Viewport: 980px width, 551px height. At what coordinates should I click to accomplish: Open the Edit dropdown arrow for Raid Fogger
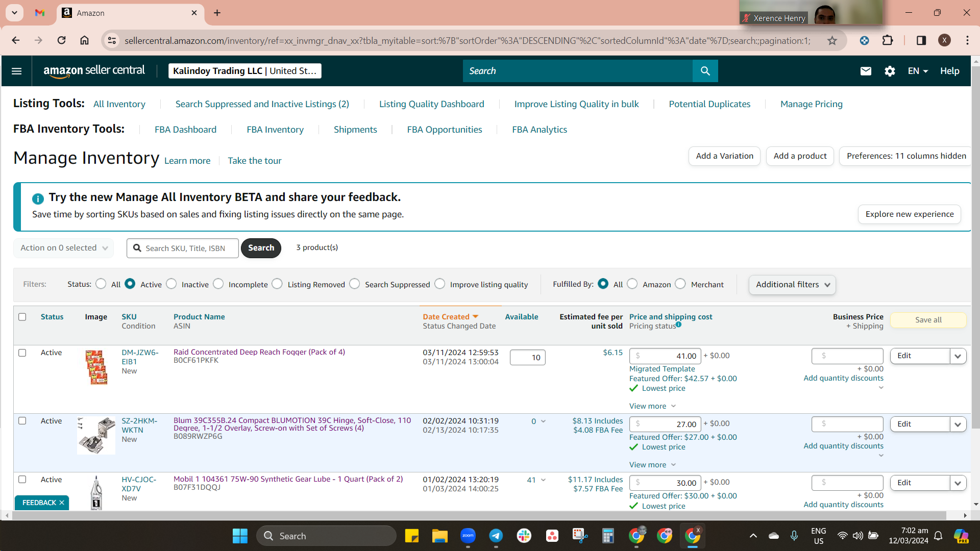click(x=958, y=356)
